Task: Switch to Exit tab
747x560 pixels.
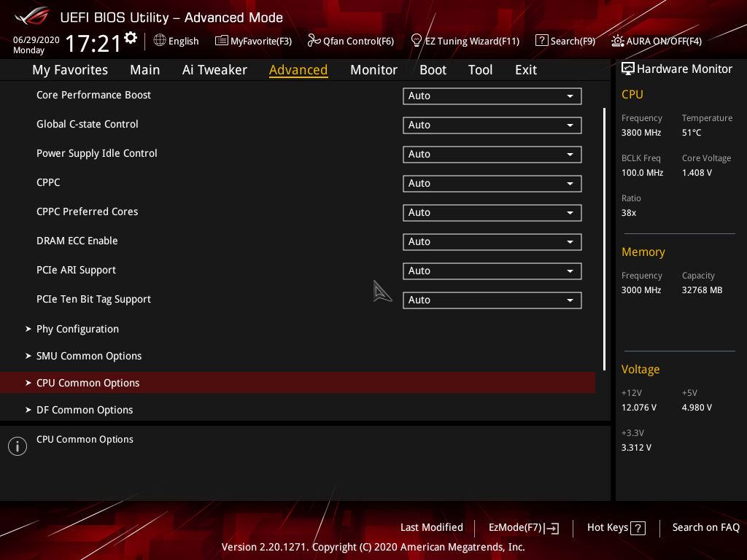Action: tap(526, 70)
